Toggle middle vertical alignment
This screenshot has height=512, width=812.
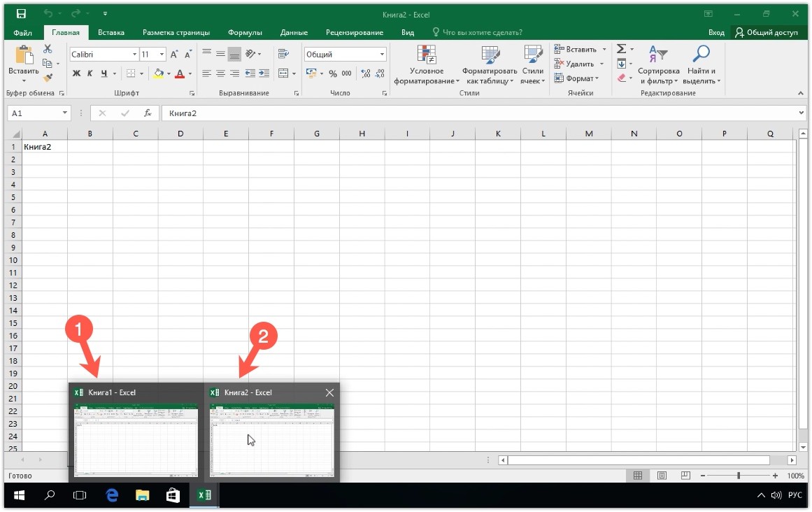pyautogui.click(x=220, y=54)
